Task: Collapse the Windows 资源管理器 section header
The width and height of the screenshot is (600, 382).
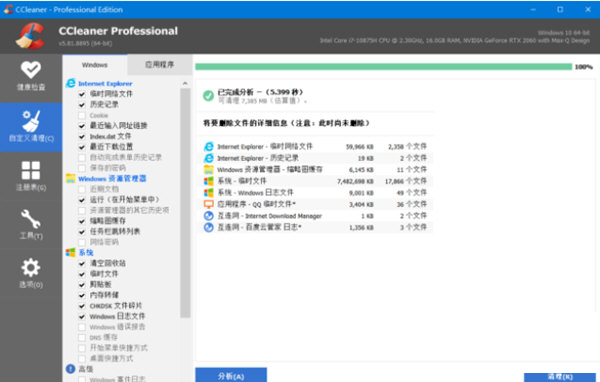Action: 112,179
